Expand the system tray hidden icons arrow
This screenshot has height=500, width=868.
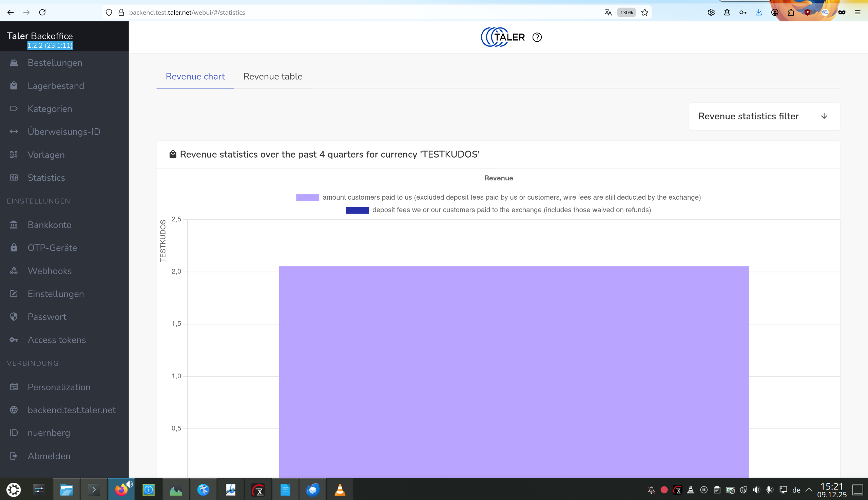tap(809, 489)
